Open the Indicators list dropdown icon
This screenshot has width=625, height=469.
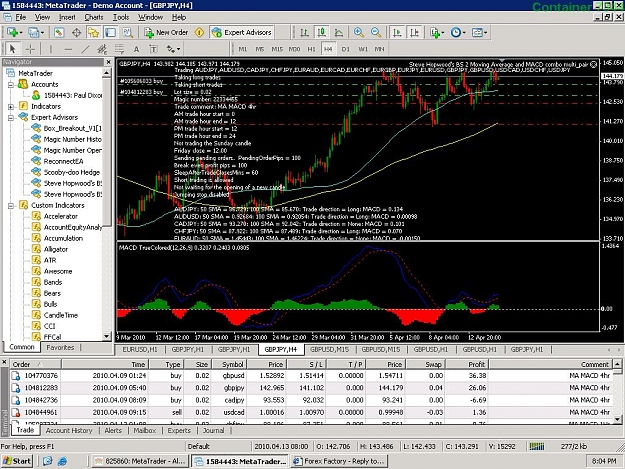pyautogui.click(x=436, y=32)
